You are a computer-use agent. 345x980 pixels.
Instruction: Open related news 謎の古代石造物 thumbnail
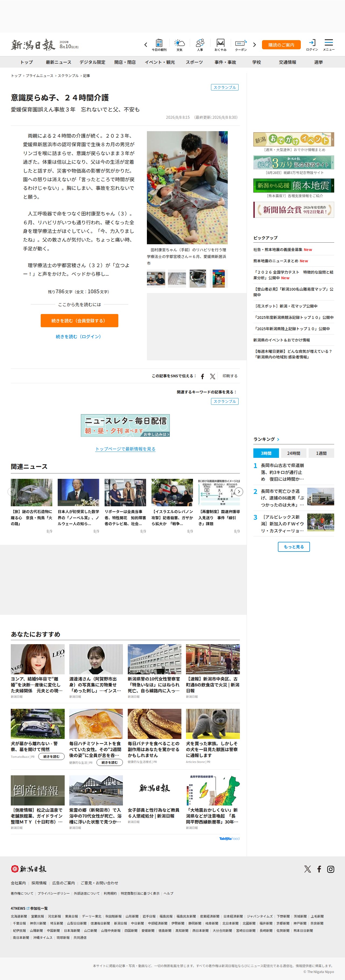[32, 492]
